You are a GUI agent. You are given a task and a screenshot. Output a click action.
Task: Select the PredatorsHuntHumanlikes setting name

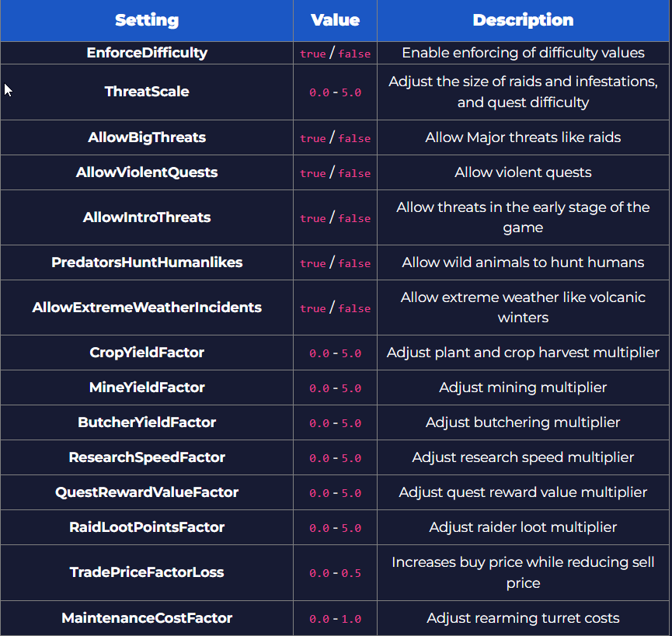tap(147, 262)
